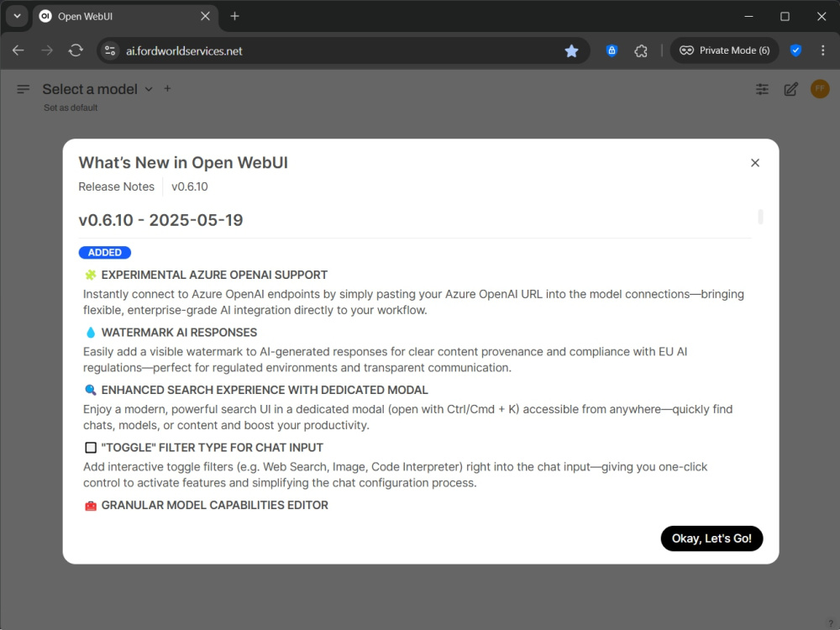Click the Okay, Let's Go! button
The width and height of the screenshot is (840, 630).
click(711, 538)
